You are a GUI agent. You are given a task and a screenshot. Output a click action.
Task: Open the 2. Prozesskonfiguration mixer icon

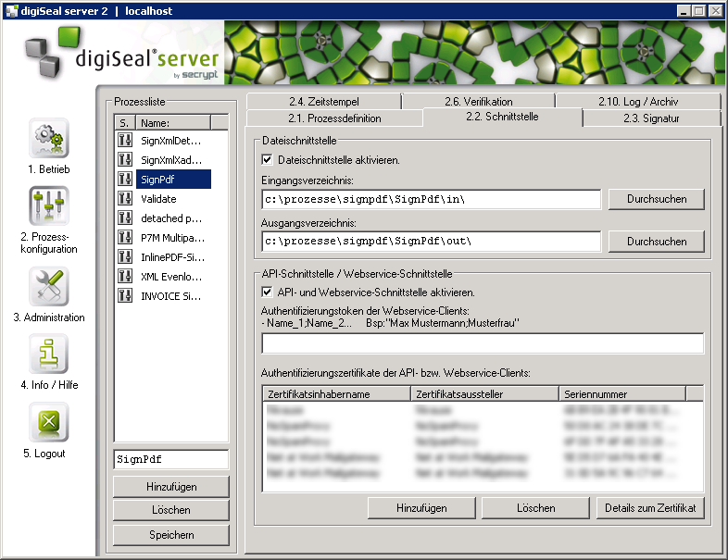pos(49,205)
